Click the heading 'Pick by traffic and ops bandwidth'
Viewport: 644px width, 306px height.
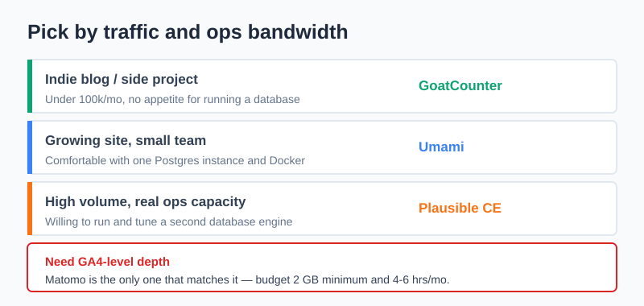[x=188, y=32]
